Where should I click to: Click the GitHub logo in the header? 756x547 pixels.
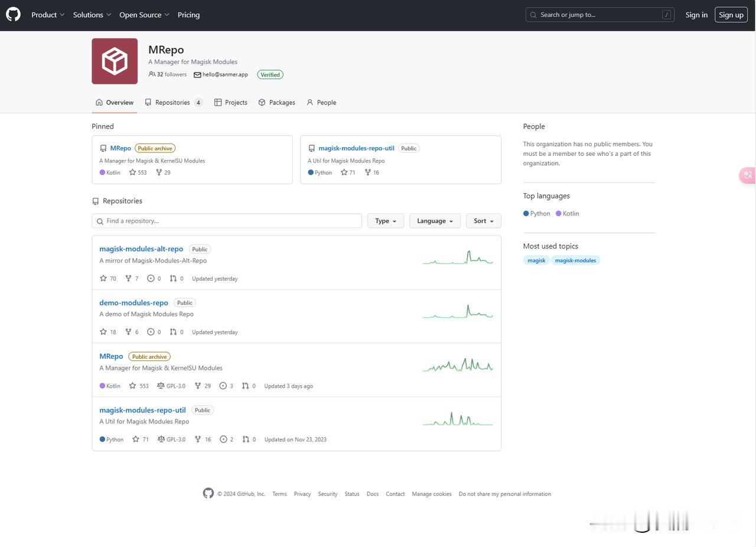pos(13,15)
